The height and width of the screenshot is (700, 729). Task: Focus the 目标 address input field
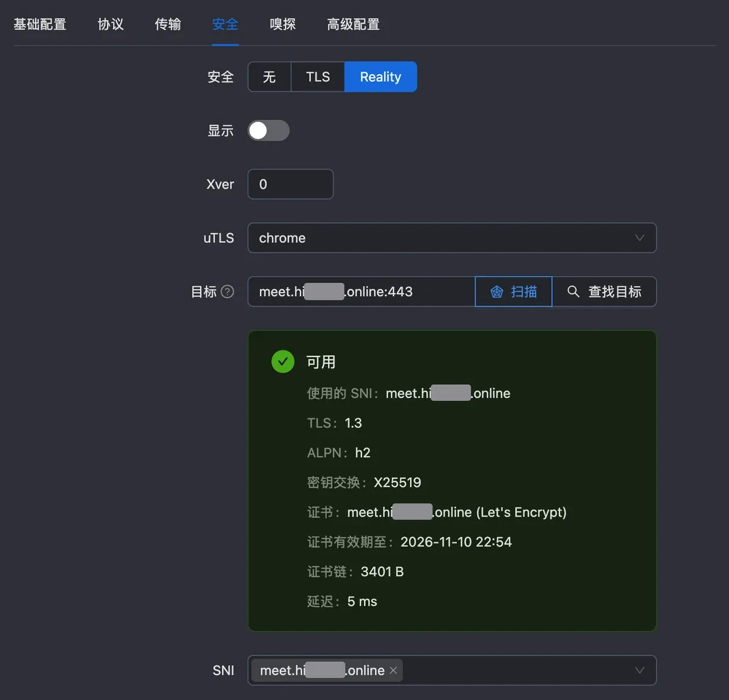[361, 291]
